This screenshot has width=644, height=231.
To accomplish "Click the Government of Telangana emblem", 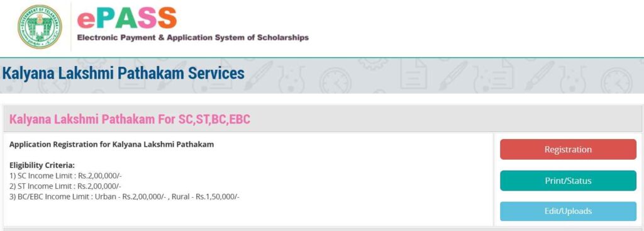I will coord(40,26).
